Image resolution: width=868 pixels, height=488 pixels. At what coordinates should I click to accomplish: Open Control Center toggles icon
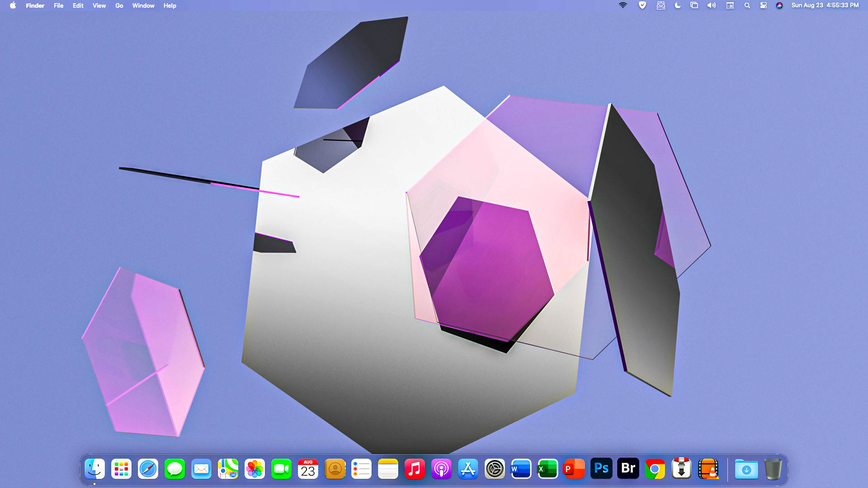[763, 5]
